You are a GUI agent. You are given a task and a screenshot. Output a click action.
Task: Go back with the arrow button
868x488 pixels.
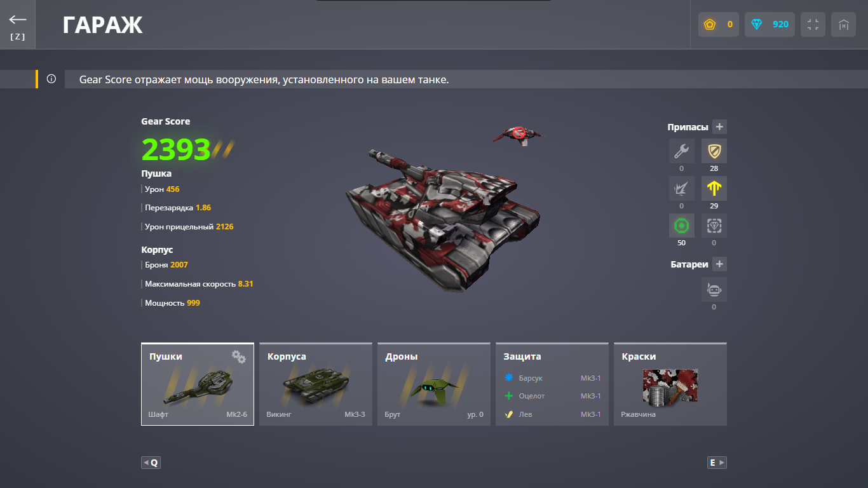pos(18,25)
